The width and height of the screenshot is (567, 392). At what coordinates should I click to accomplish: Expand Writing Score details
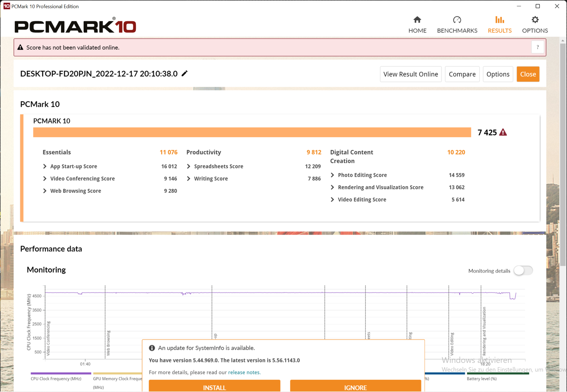[x=189, y=179]
